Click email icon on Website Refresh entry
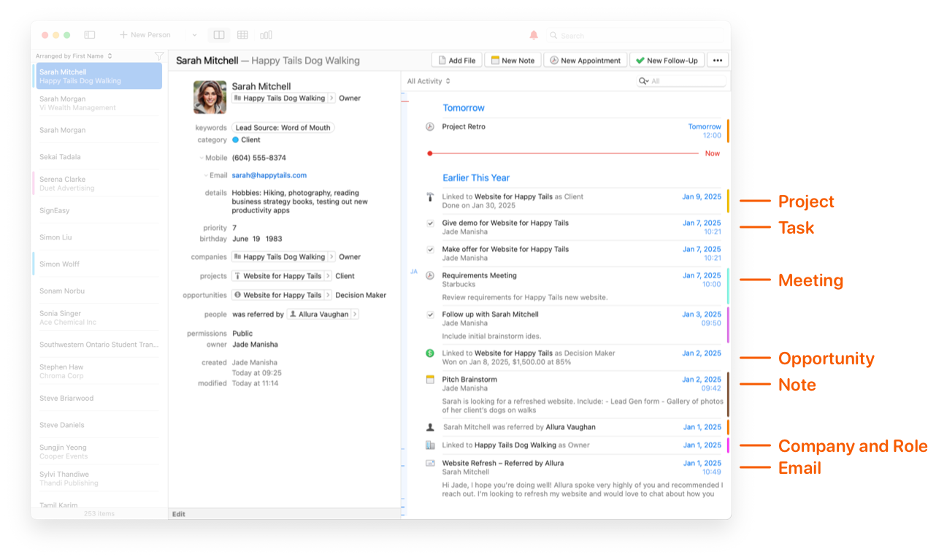The image size is (936, 560). coord(430,463)
